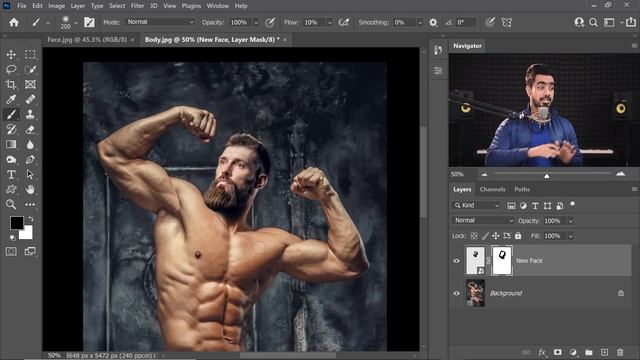Select the Crop tool
The width and height of the screenshot is (640, 360).
[11, 84]
